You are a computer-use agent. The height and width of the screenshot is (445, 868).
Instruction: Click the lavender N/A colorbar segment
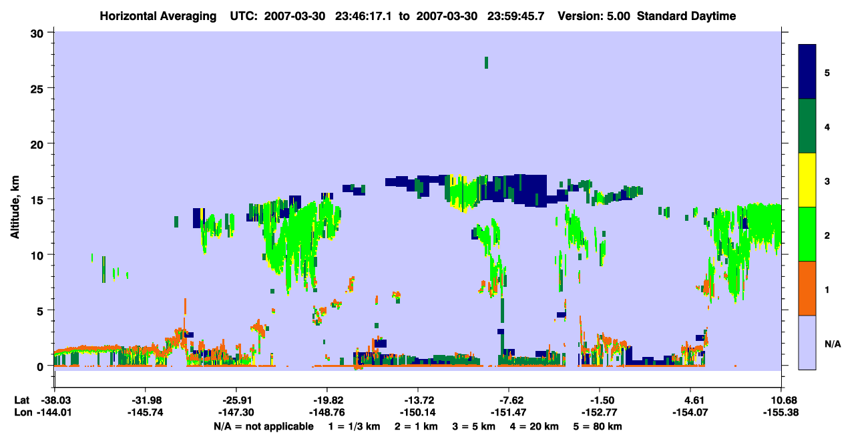[x=807, y=342]
